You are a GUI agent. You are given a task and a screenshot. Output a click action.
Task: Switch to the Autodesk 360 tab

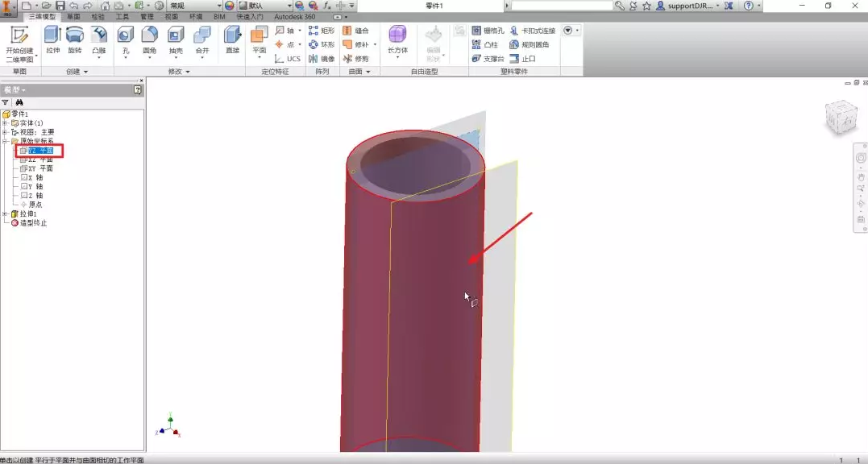click(294, 17)
